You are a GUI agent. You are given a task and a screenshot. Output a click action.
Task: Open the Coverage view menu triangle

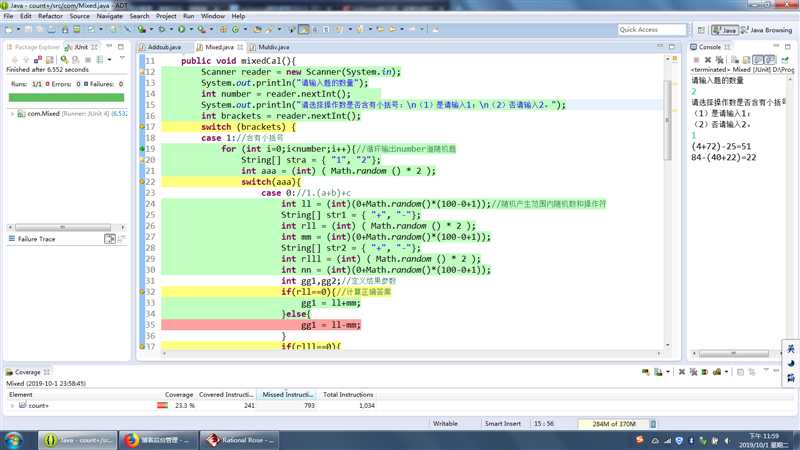tap(766, 371)
